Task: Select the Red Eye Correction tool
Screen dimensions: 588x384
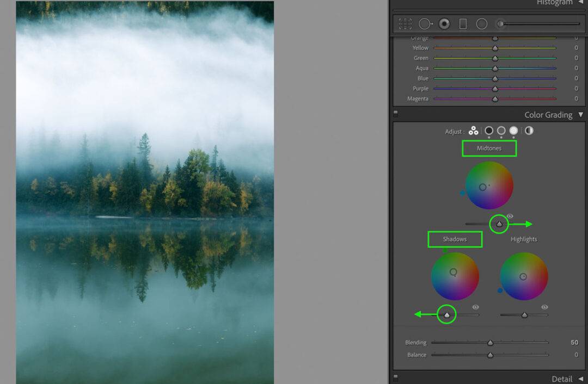Action: coord(444,23)
